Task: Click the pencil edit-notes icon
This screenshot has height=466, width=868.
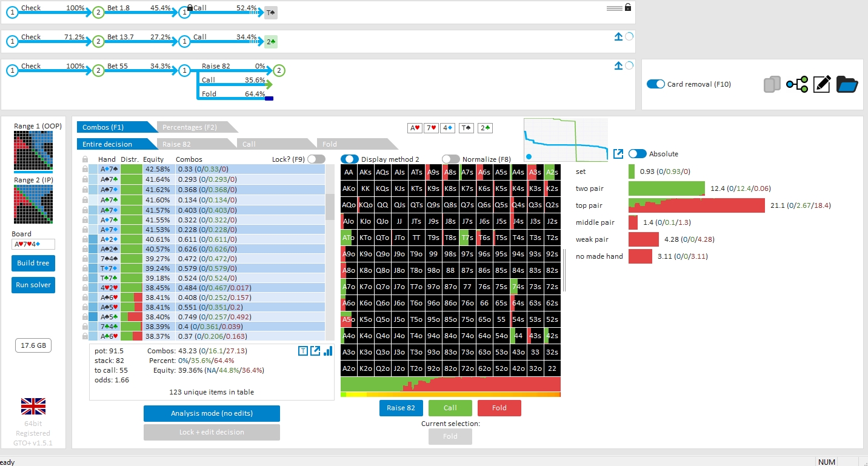Action: pos(821,84)
